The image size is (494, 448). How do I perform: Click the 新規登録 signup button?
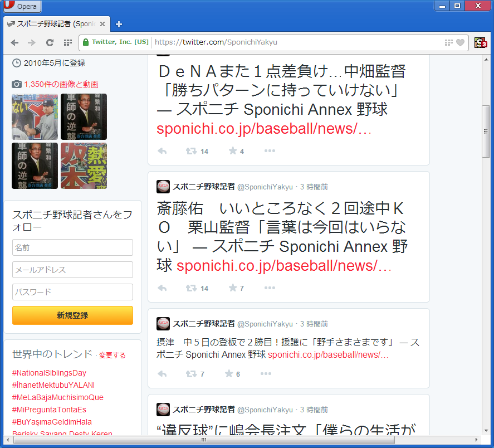tap(72, 315)
